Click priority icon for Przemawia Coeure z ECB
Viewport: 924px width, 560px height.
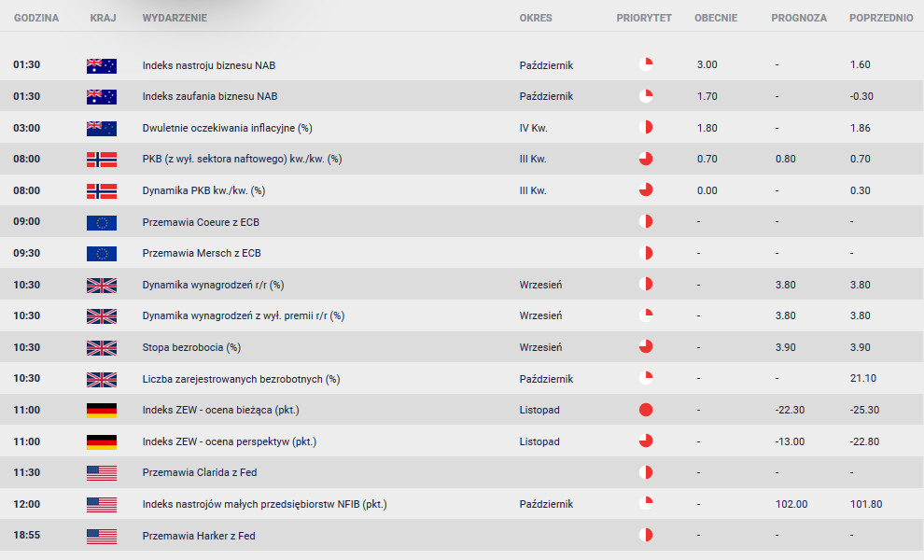point(646,221)
